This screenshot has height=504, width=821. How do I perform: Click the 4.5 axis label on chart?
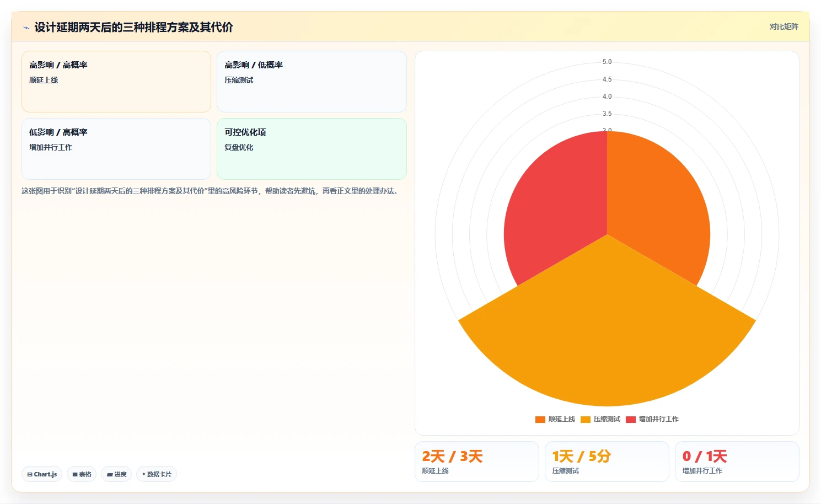pos(607,79)
